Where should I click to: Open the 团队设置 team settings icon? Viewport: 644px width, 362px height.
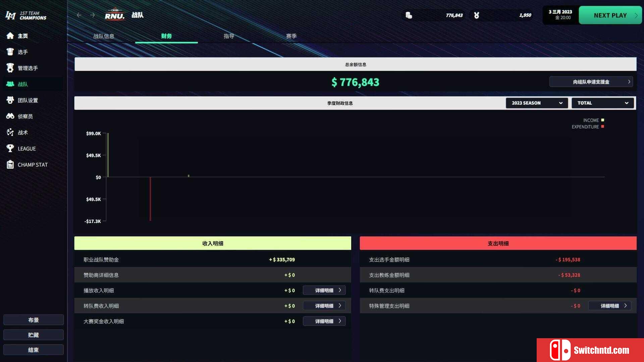pyautogui.click(x=10, y=100)
